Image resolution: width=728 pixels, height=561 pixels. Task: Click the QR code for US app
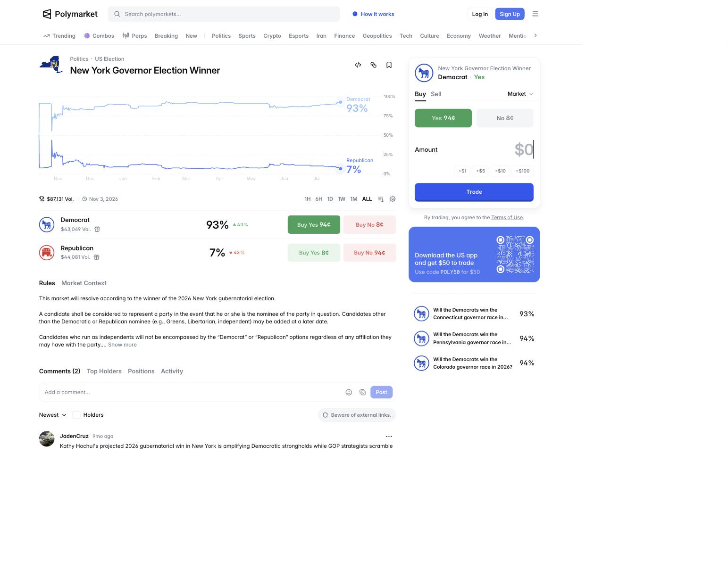[x=515, y=255]
